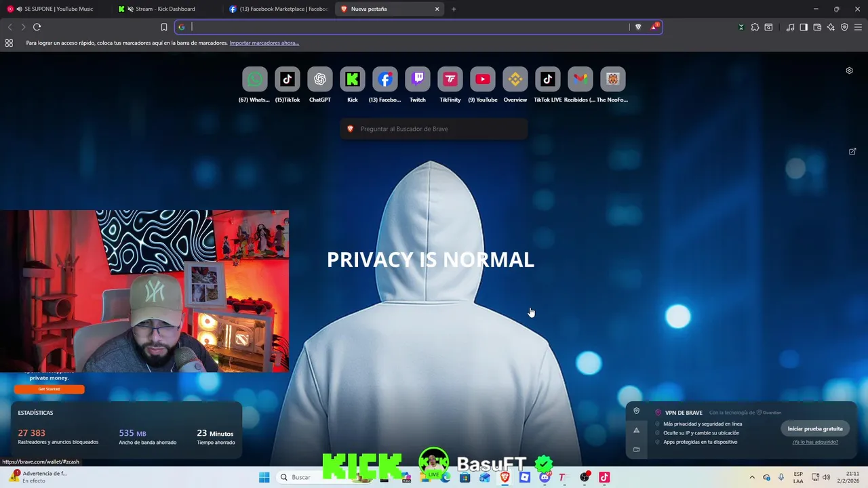Click Iniciar prueba gratuita button

(815, 428)
